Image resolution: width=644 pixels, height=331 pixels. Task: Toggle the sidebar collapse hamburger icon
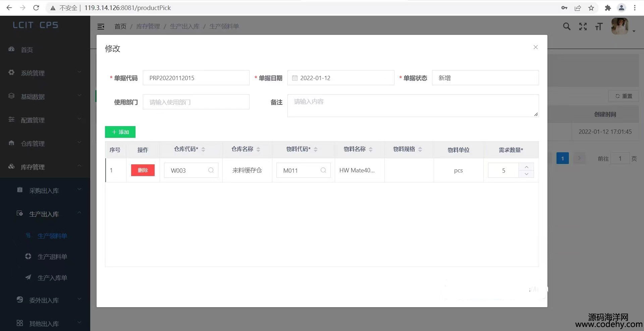click(x=101, y=26)
